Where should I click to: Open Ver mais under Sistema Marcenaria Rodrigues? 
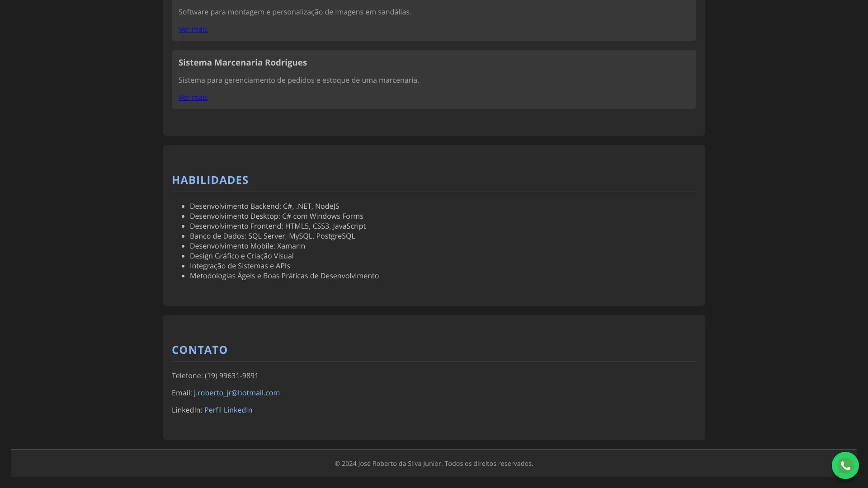[x=193, y=97]
